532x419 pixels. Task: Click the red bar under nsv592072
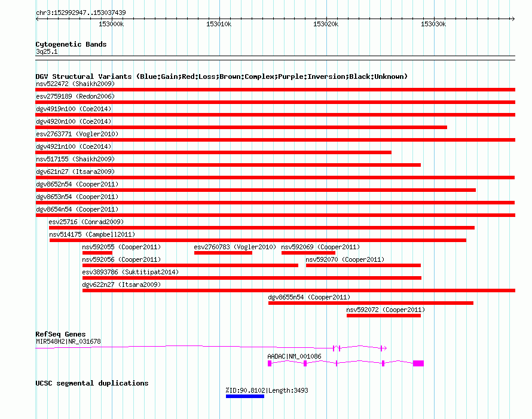pos(384,316)
